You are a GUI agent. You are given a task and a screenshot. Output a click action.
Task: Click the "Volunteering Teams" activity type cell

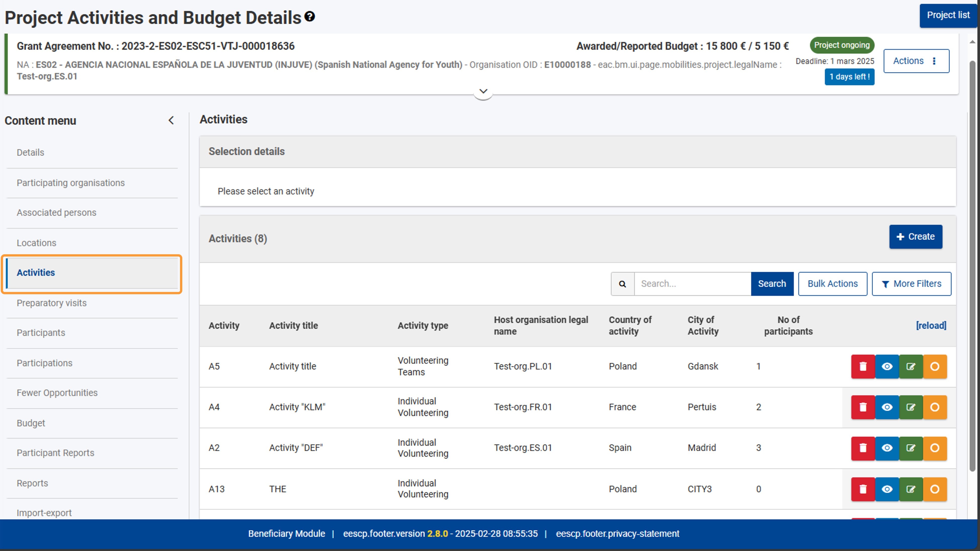423,366
